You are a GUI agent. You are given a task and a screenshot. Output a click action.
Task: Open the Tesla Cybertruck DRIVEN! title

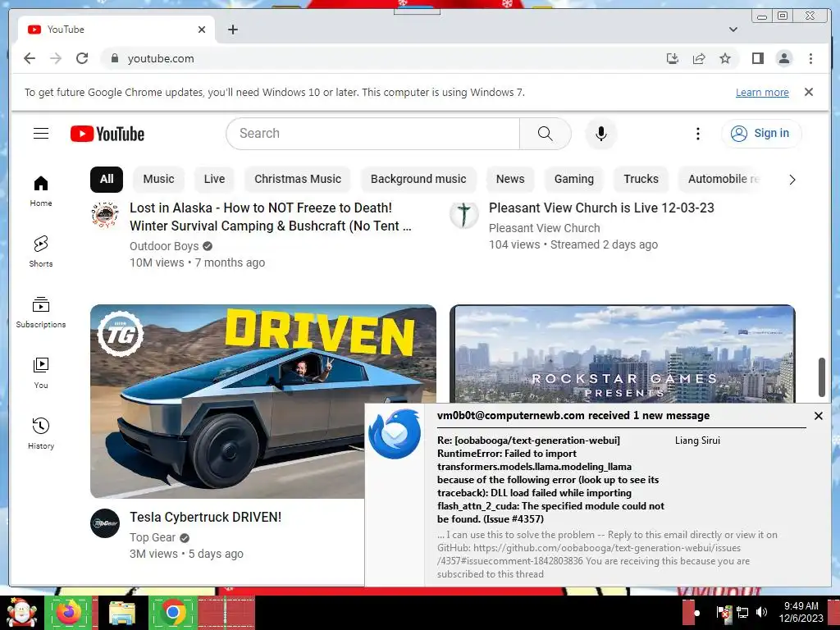point(205,517)
